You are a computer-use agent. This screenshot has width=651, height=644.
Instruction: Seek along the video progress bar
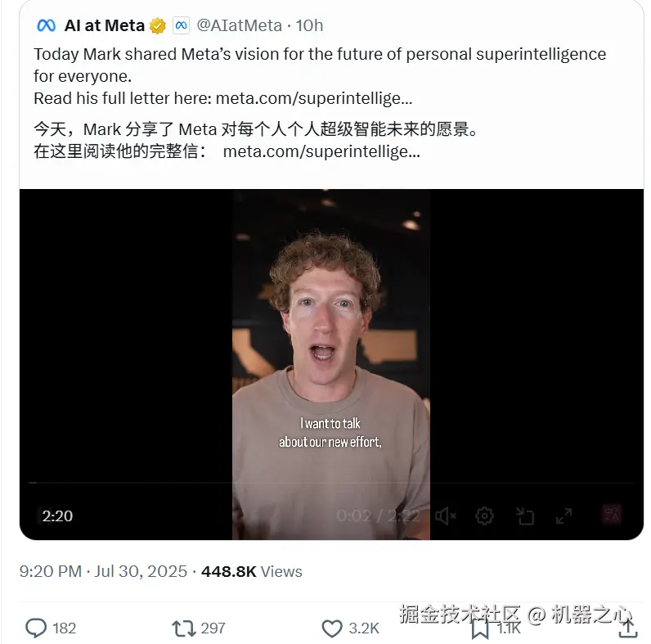coord(331,483)
